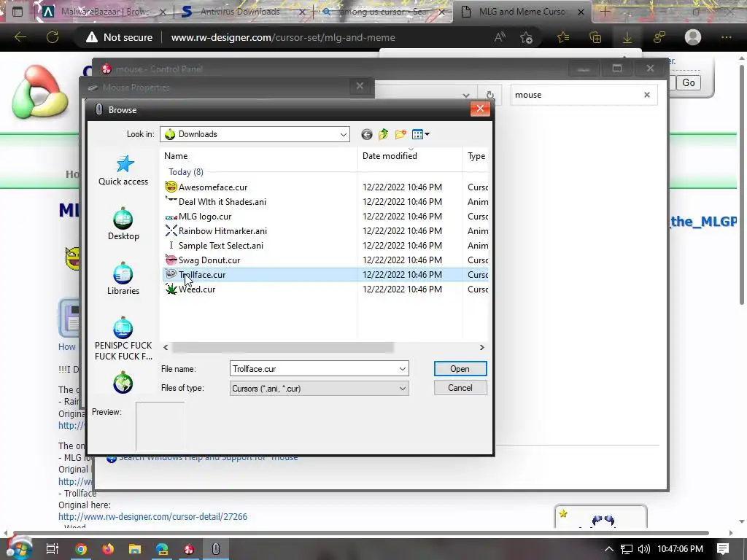Viewport: 747px width, 560px height.
Task: Open File Explorer from the taskbar
Action: coord(135,549)
